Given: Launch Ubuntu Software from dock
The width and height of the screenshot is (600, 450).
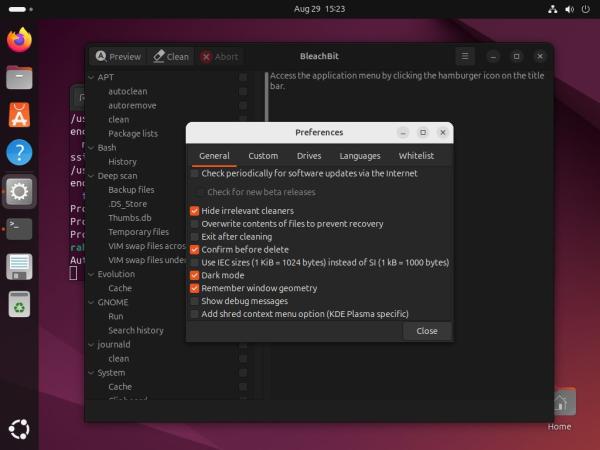Looking at the screenshot, I should [x=19, y=116].
